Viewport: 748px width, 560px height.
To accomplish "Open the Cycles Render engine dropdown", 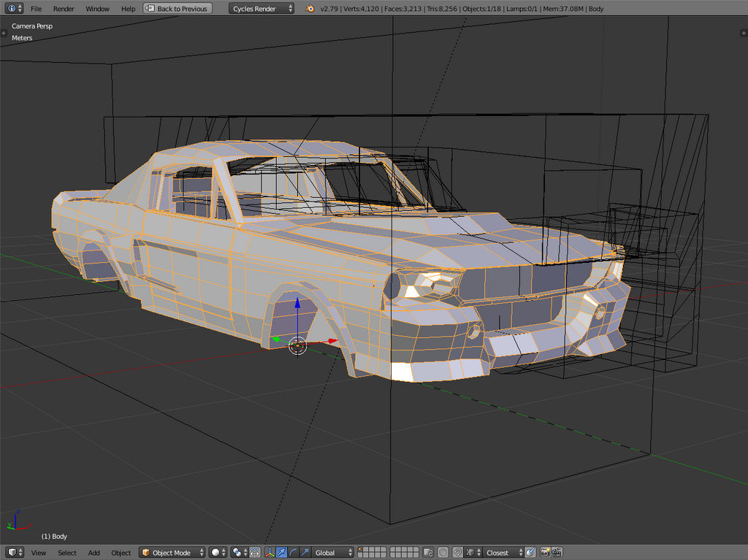I will pos(261,9).
